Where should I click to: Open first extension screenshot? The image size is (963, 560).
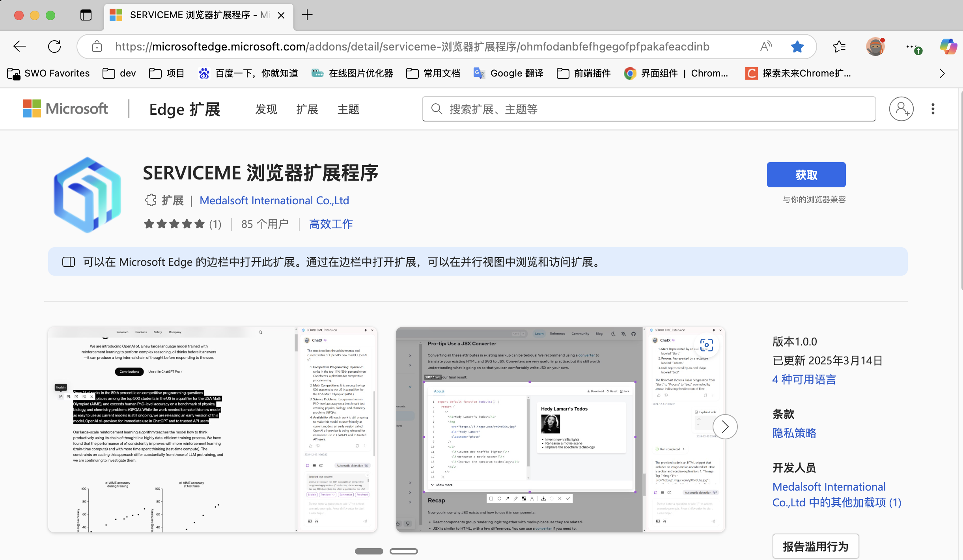(213, 429)
